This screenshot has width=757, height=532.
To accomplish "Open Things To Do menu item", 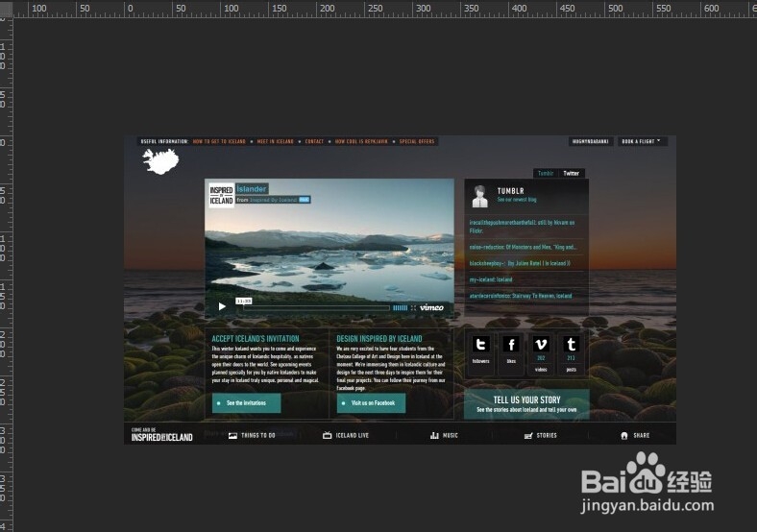I will 252,435.
